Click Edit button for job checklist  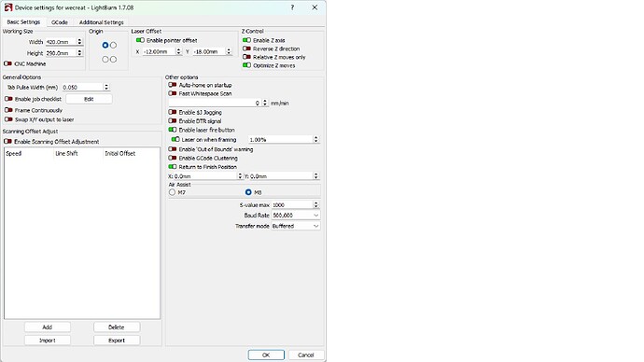tap(89, 99)
